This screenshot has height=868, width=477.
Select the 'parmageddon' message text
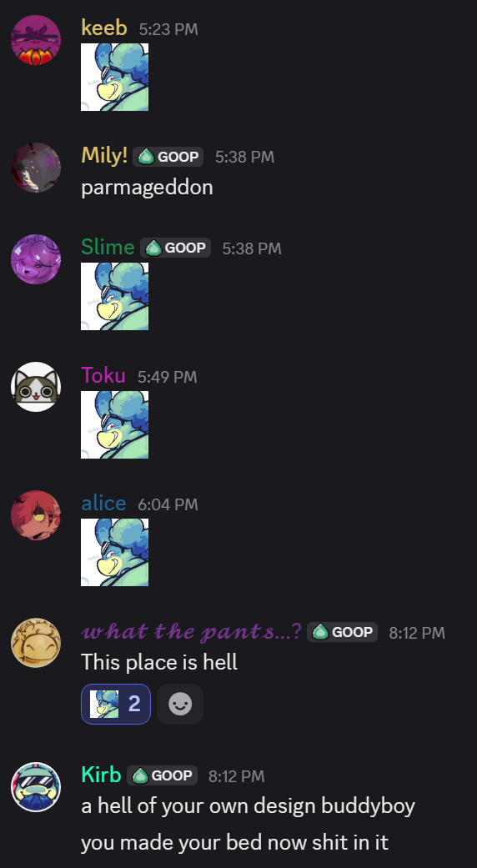(x=148, y=188)
